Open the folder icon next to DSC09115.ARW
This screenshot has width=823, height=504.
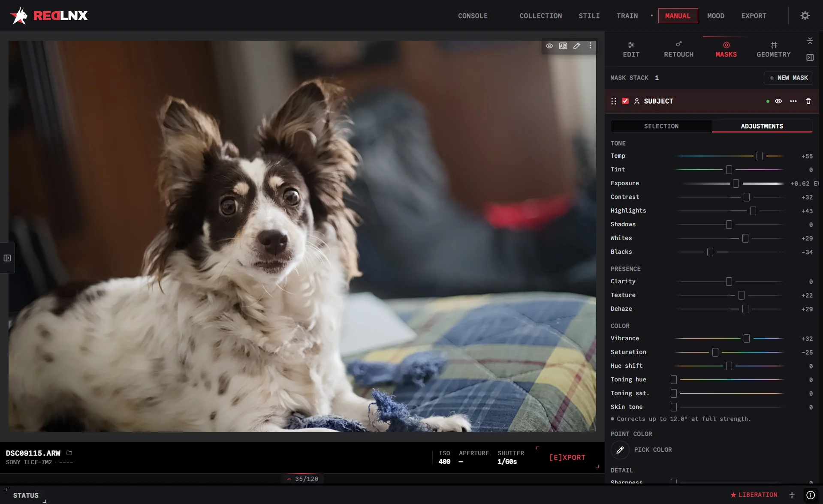coord(69,453)
